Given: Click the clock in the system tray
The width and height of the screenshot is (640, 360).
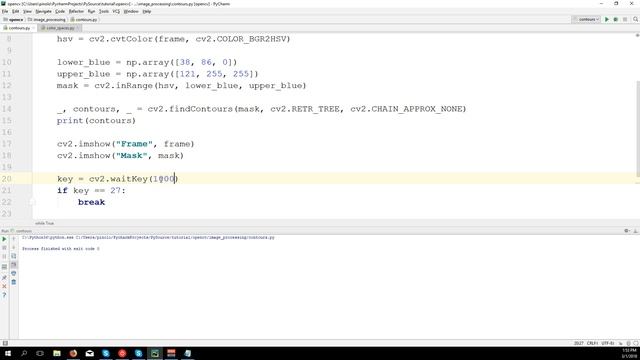Looking at the screenshot, I should [x=629, y=353].
